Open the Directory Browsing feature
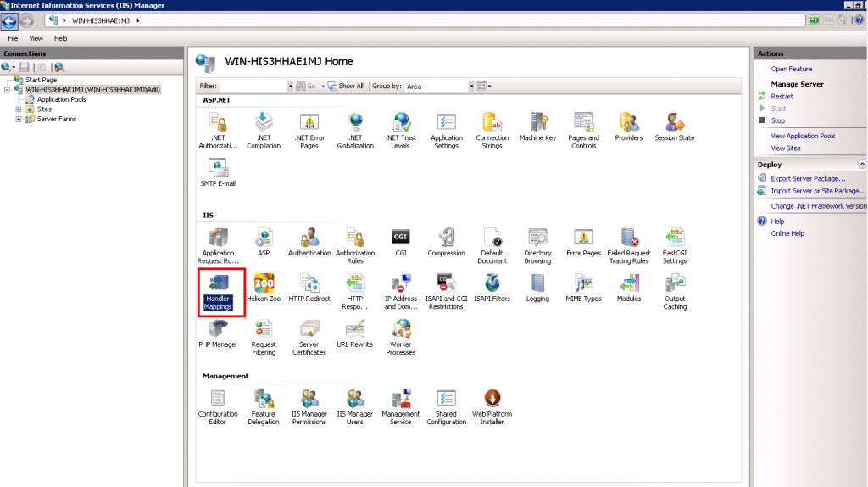The height and width of the screenshot is (487, 868). (537, 246)
